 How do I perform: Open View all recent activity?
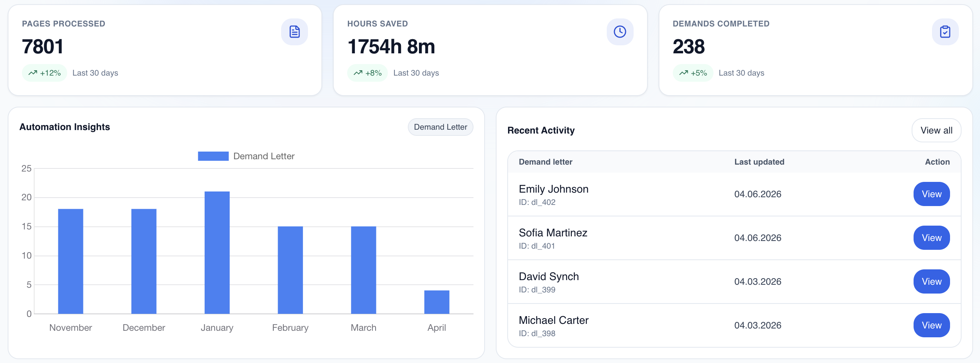[x=936, y=130]
